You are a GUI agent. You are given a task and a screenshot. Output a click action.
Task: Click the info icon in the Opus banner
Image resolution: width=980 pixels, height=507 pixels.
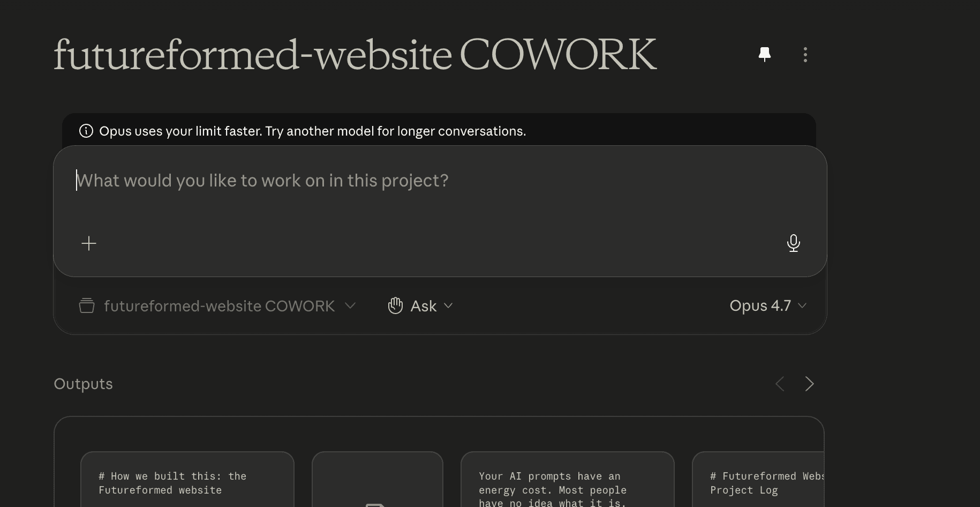pos(86,131)
